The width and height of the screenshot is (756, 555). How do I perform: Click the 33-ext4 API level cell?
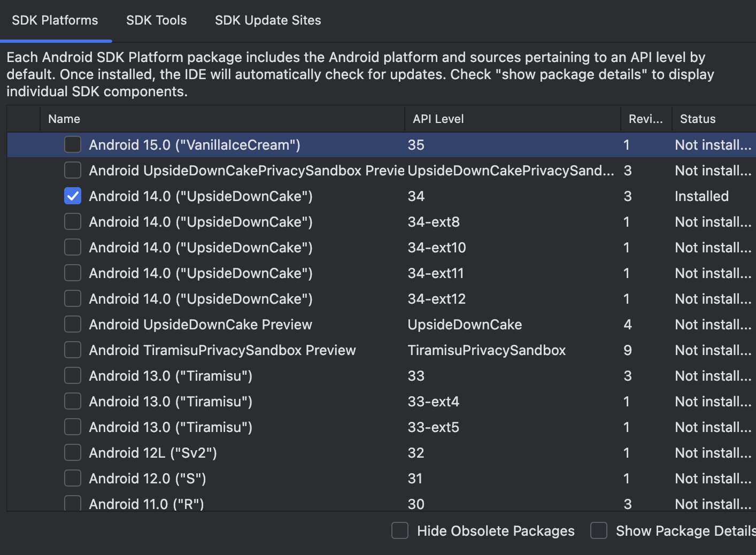click(434, 402)
